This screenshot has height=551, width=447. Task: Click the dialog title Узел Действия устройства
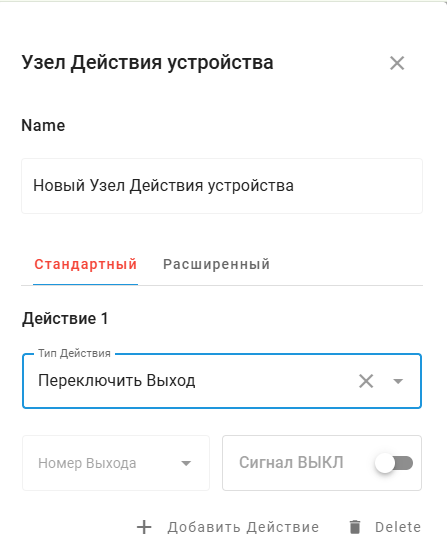[x=147, y=63]
